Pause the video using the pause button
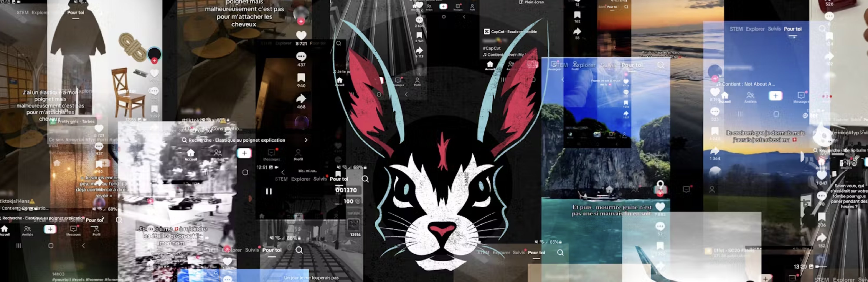868x282 pixels. [x=269, y=191]
